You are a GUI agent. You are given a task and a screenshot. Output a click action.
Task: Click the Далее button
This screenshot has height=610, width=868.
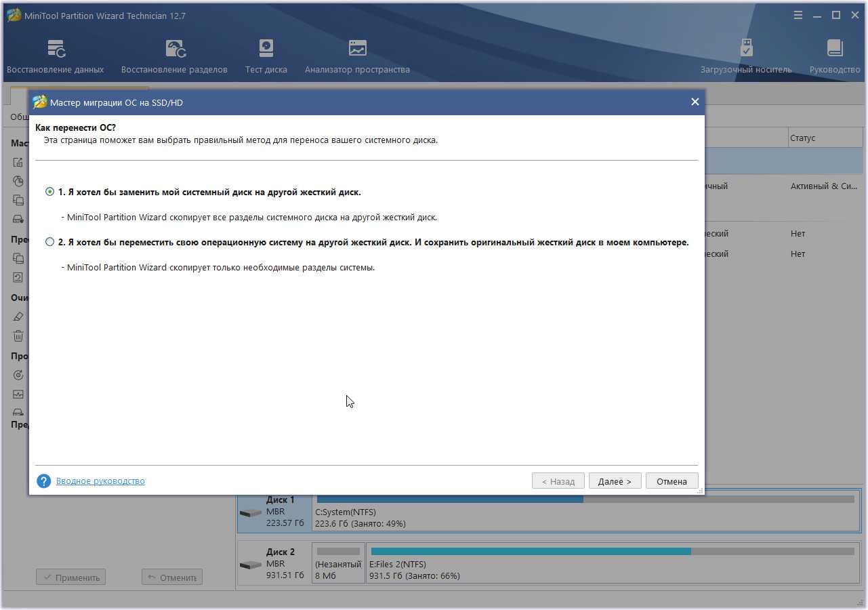(x=615, y=481)
